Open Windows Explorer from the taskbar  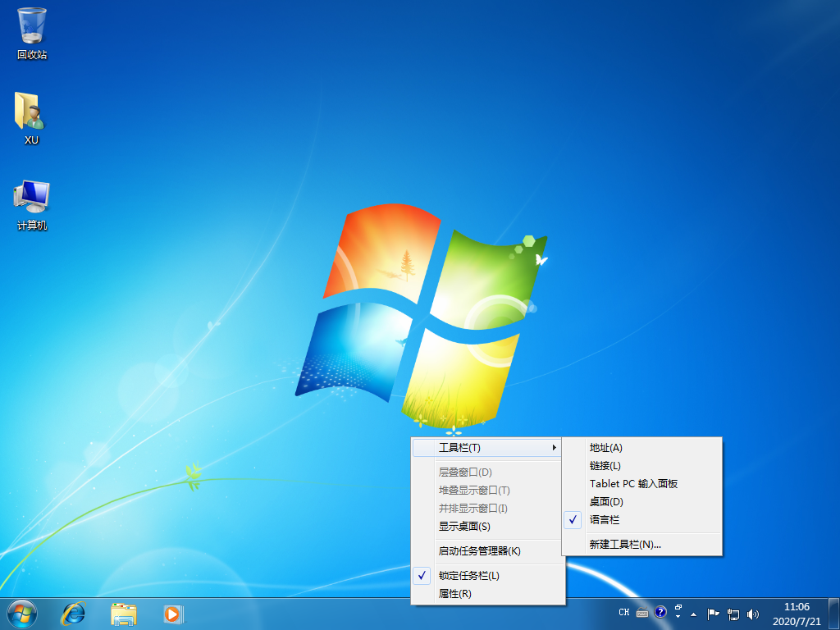coord(124,613)
